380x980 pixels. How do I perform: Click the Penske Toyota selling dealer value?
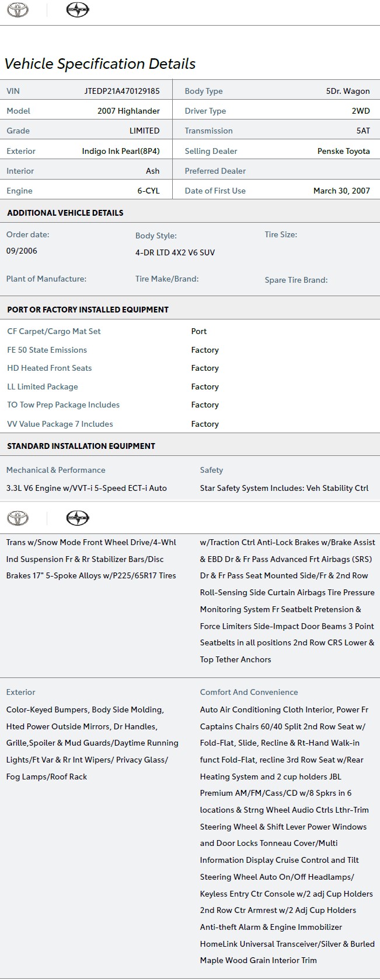343,151
